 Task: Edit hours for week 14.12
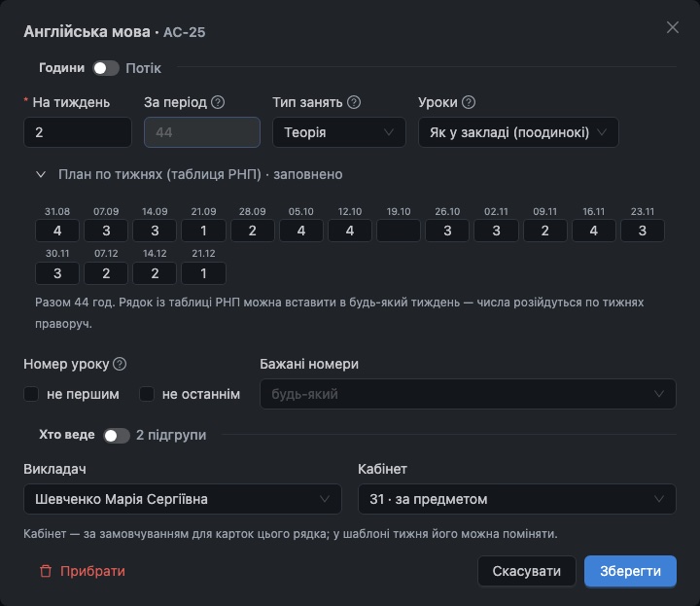pos(155,273)
